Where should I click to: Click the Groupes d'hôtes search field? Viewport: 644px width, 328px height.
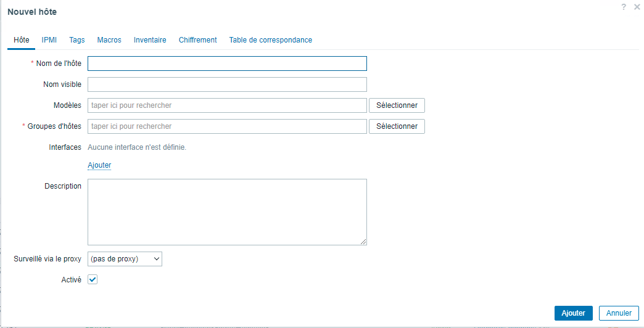click(x=227, y=126)
